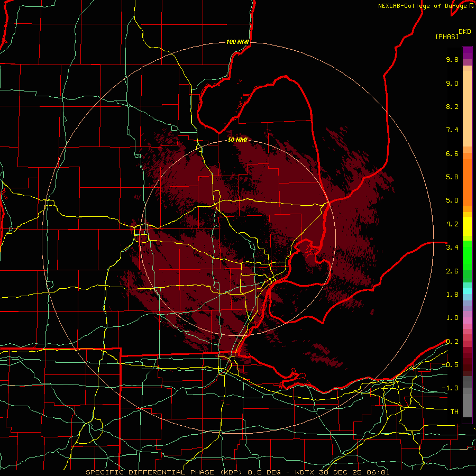Screen dimensions: 476x476
Task: Pick the pale peach band on the color bar
Action: click(x=467, y=108)
